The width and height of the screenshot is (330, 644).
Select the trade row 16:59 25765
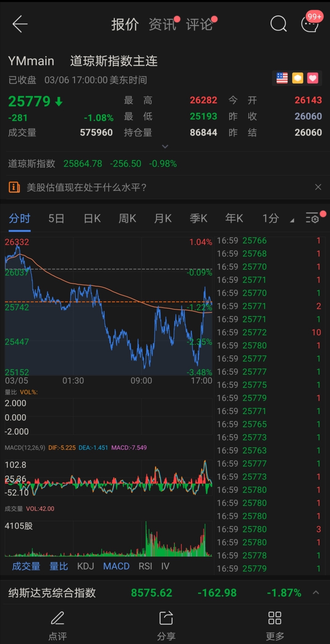(x=269, y=424)
